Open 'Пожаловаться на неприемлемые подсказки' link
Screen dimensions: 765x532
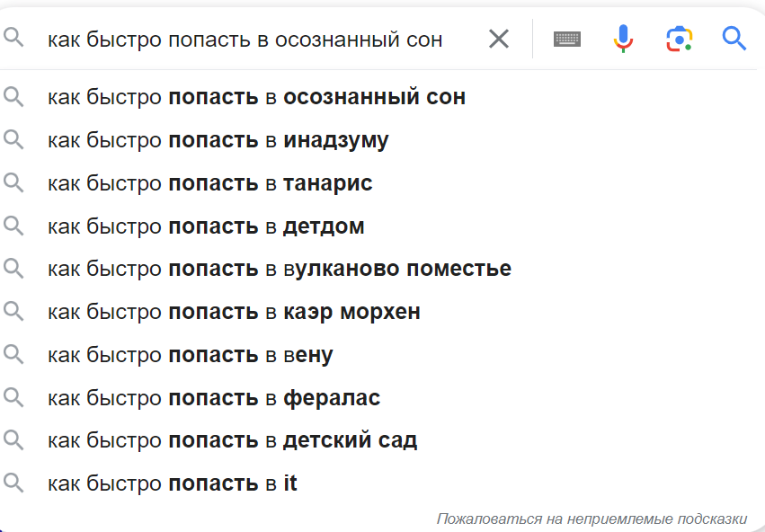(x=592, y=519)
